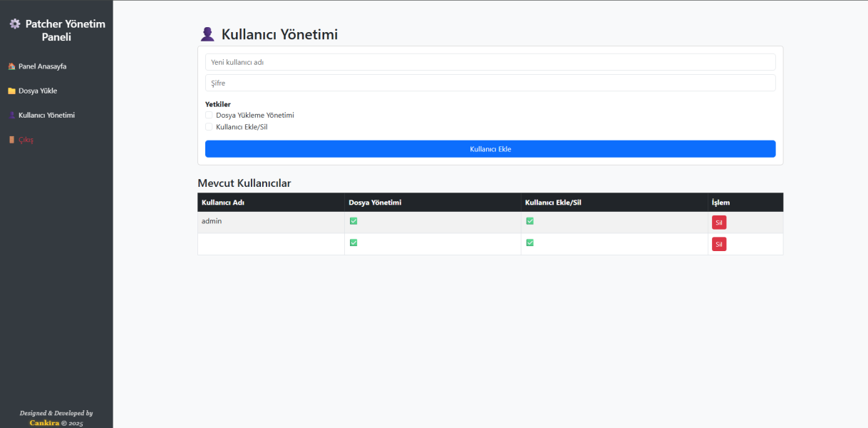Viewport: 868px width, 428px height.
Task: Click the door icon beside Çıkış
Action: 11,140
